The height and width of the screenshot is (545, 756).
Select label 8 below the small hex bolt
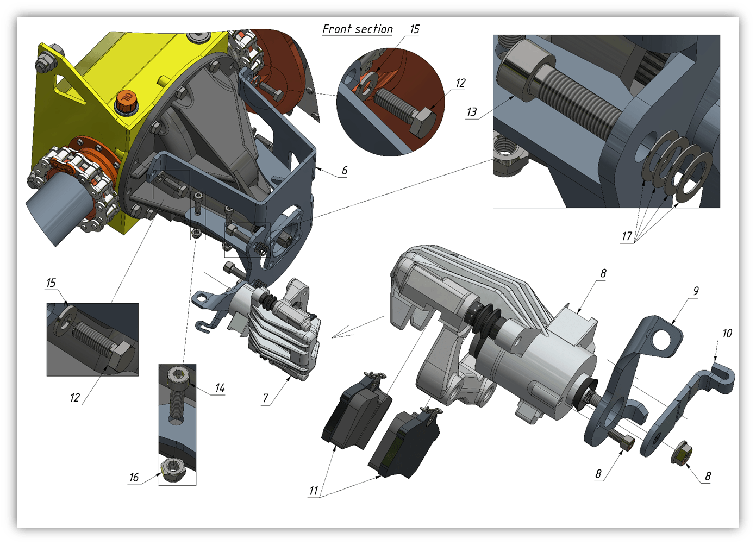[x=598, y=474]
